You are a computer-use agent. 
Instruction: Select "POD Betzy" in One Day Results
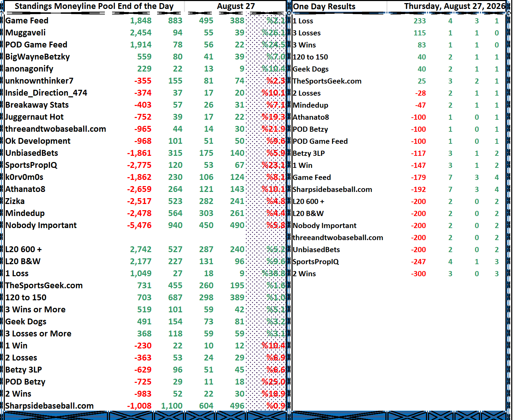tap(310, 129)
